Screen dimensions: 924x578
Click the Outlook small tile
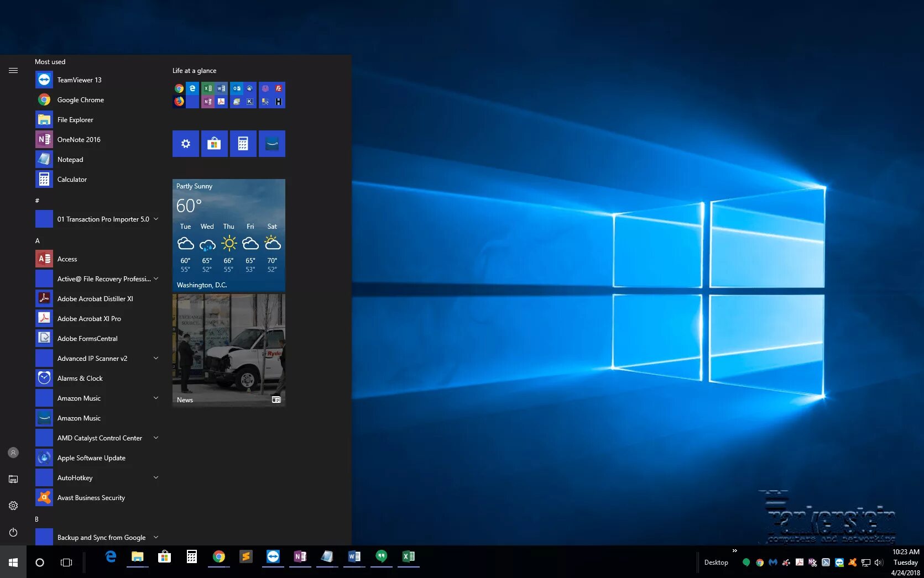point(237,88)
